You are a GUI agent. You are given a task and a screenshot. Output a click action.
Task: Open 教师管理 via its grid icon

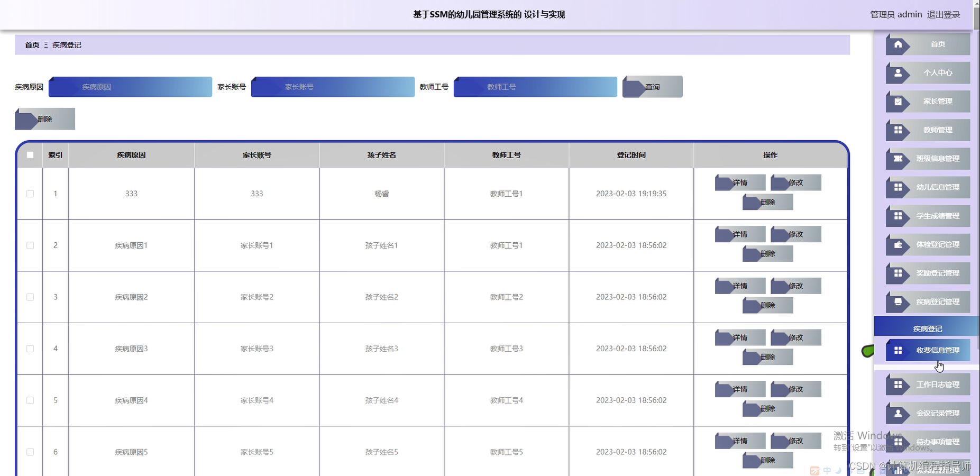coord(898,130)
